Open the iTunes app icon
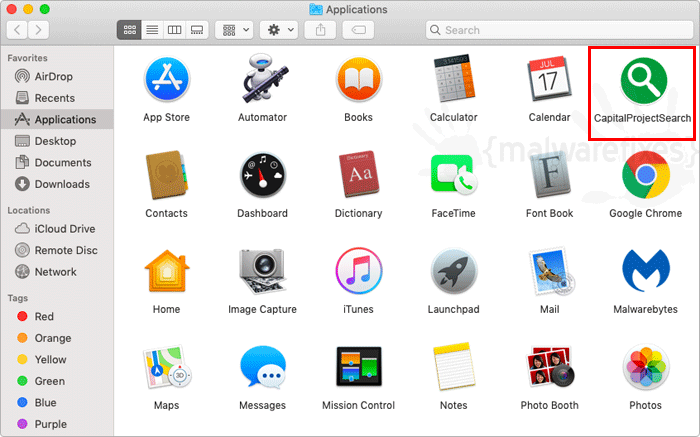 pos(358,271)
